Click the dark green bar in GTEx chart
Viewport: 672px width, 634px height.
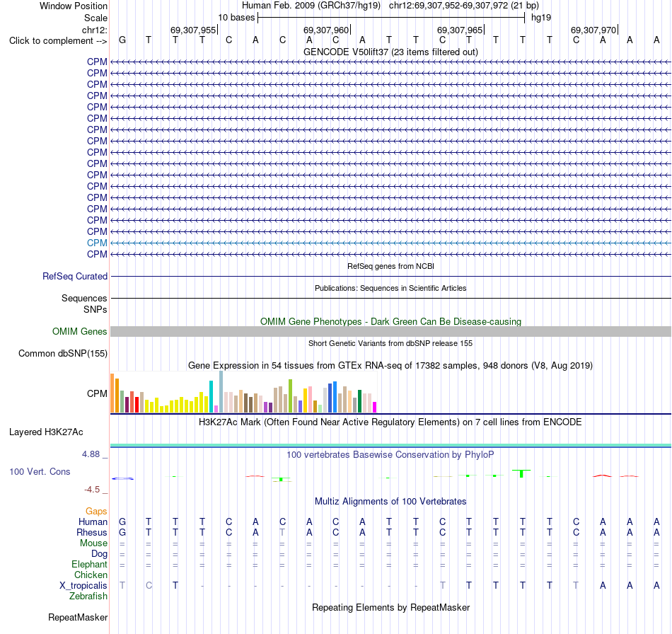coord(359,401)
